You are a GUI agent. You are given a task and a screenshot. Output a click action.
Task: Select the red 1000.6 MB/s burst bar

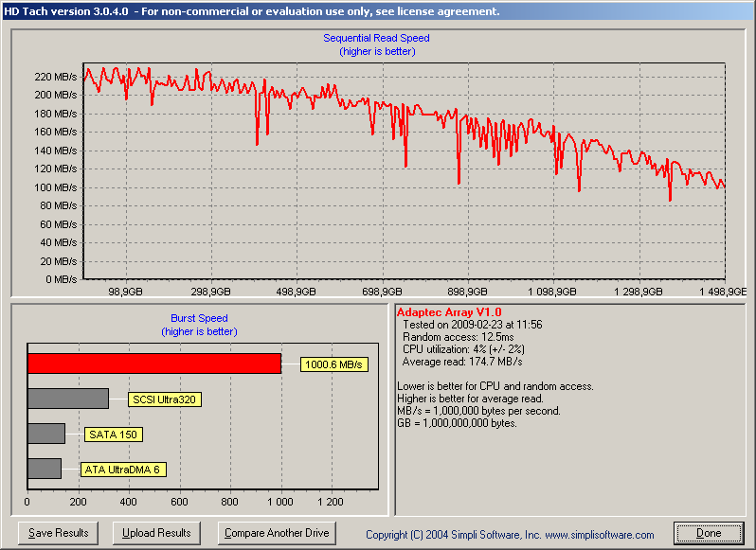(x=154, y=364)
